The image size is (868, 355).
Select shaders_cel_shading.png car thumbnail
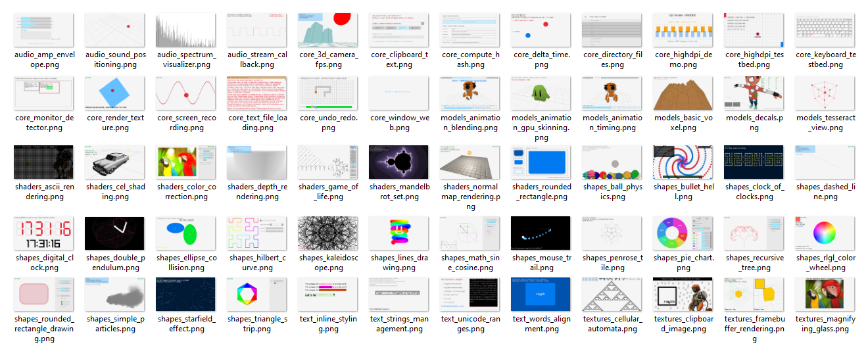(x=114, y=162)
